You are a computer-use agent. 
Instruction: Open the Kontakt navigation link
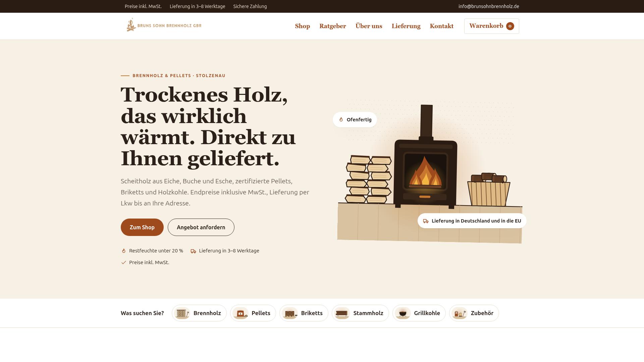[x=441, y=26]
